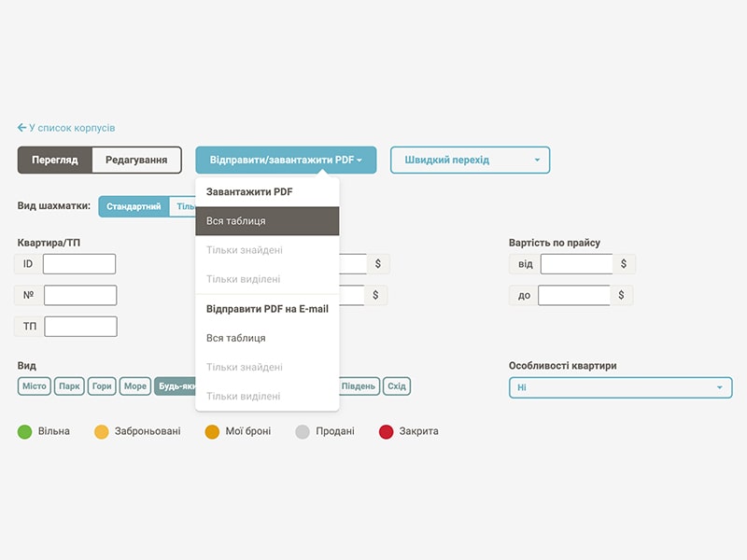Viewport: 747px width, 560px height.
Task: Click the yellow Заброньовані status dot
Action: pos(102,431)
